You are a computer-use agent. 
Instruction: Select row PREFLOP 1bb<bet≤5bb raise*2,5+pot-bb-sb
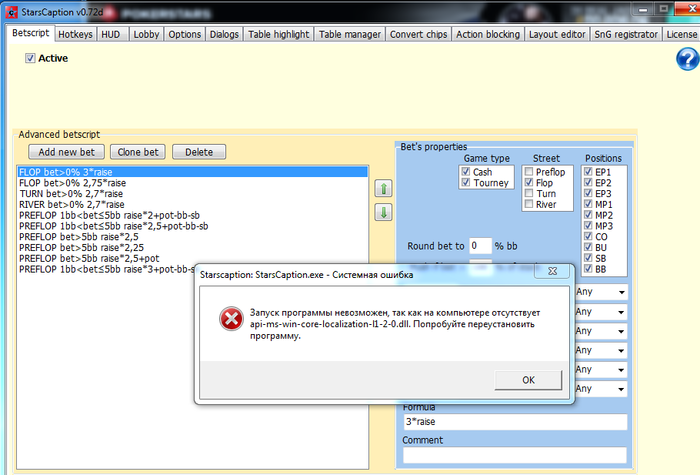[x=192, y=226]
